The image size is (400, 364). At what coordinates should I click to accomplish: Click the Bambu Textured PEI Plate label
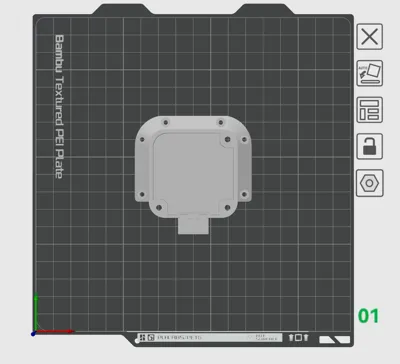click(59, 107)
